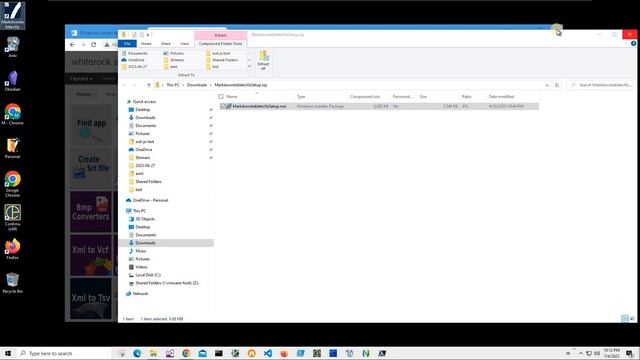Image resolution: width=640 pixels, height=360 pixels.
Task: Open Obsidian desktop shortcut
Action: [13, 80]
